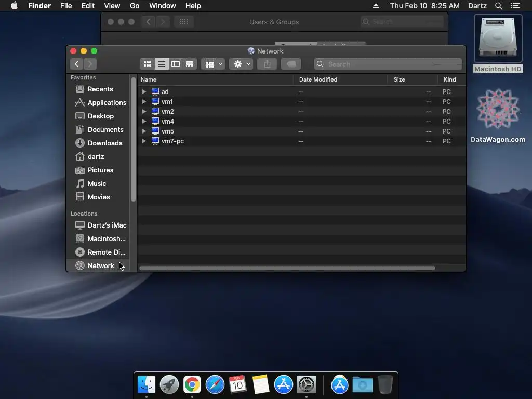
Task: Open Notification Center in menu bar
Action: point(515,6)
